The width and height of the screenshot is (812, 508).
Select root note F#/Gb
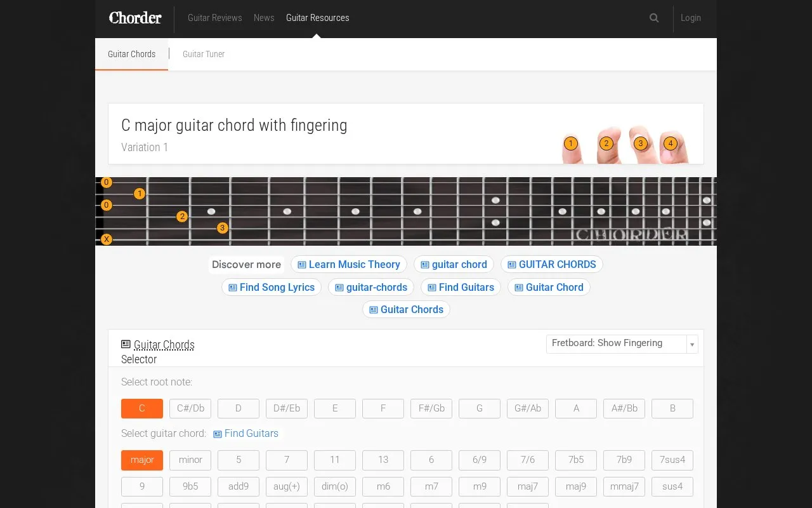(x=431, y=408)
